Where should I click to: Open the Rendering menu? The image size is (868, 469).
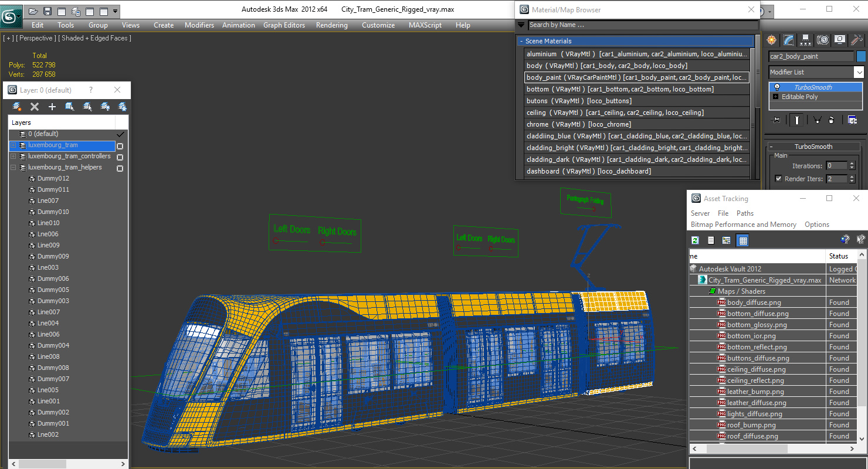pos(332,25)
